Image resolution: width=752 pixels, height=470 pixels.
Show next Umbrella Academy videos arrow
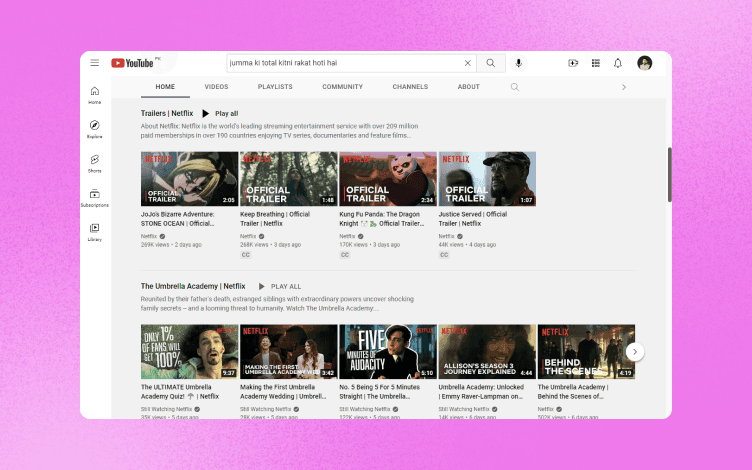tap(634, 352)
